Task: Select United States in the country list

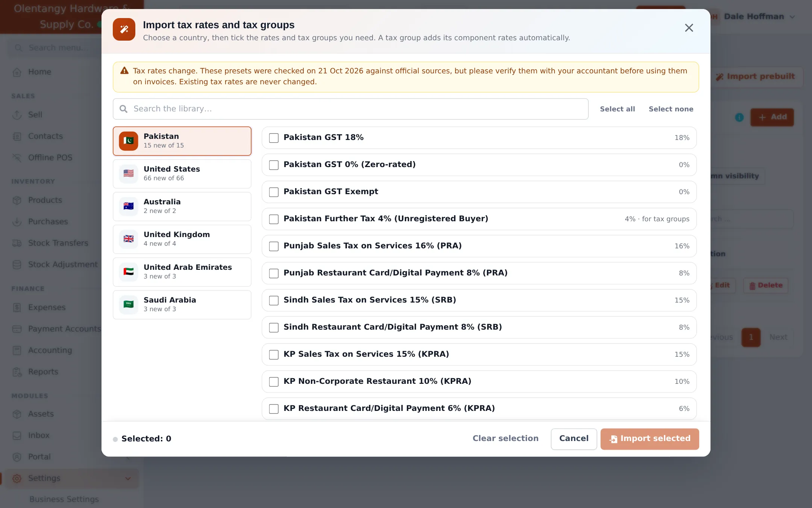Action: point(182,173)
